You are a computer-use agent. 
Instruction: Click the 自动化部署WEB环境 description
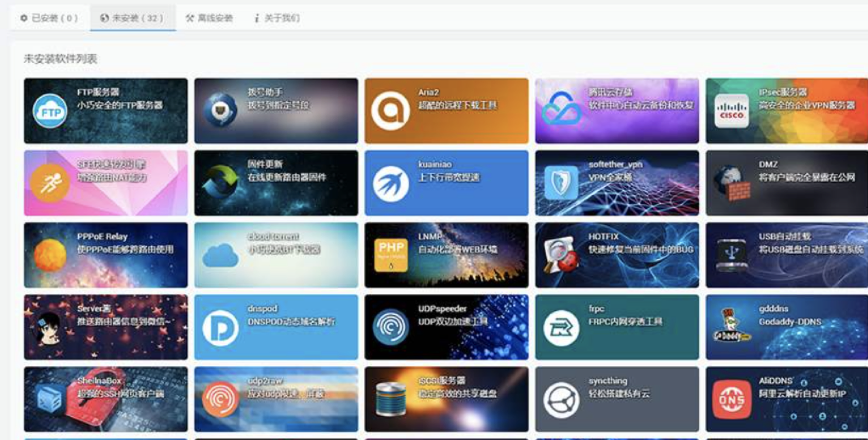pos(457,249)
